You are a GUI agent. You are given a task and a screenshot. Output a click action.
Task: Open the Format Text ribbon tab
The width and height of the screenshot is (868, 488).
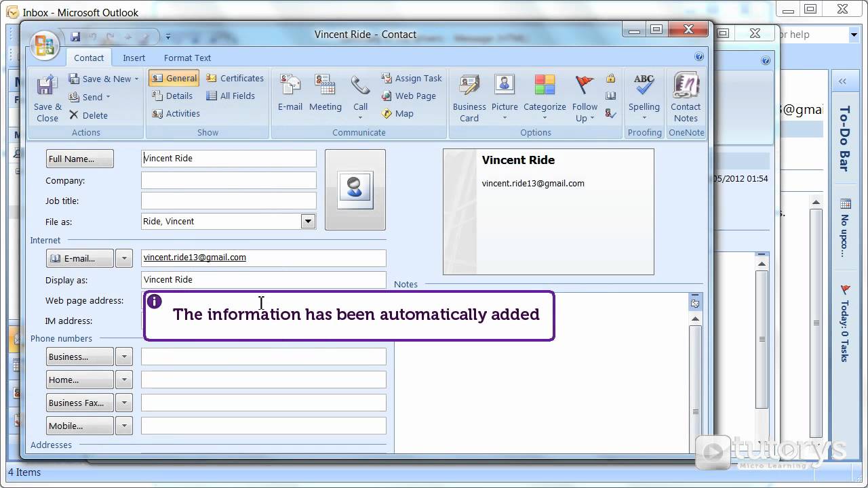(187, 58)
